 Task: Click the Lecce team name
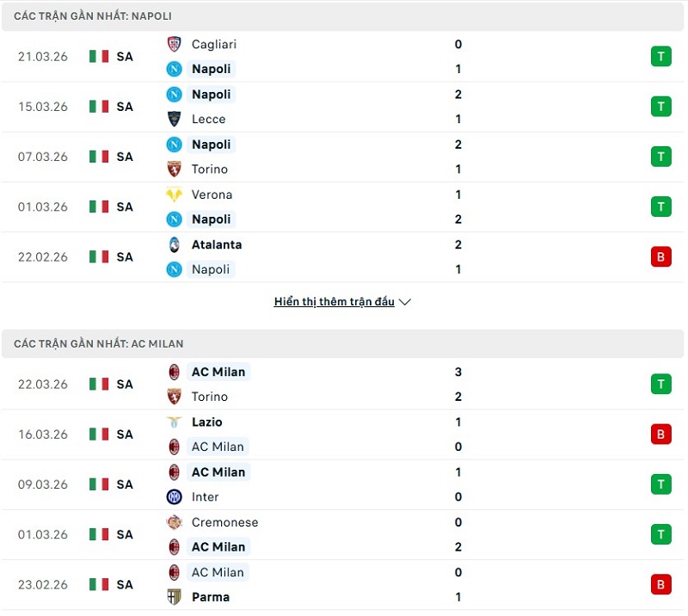[x=209, y=120]
